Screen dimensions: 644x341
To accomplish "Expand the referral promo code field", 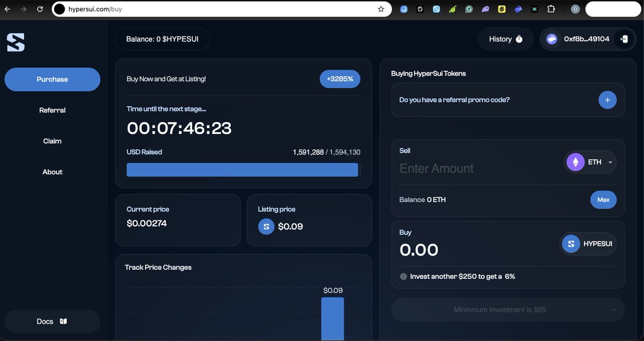I will point(608,100).
